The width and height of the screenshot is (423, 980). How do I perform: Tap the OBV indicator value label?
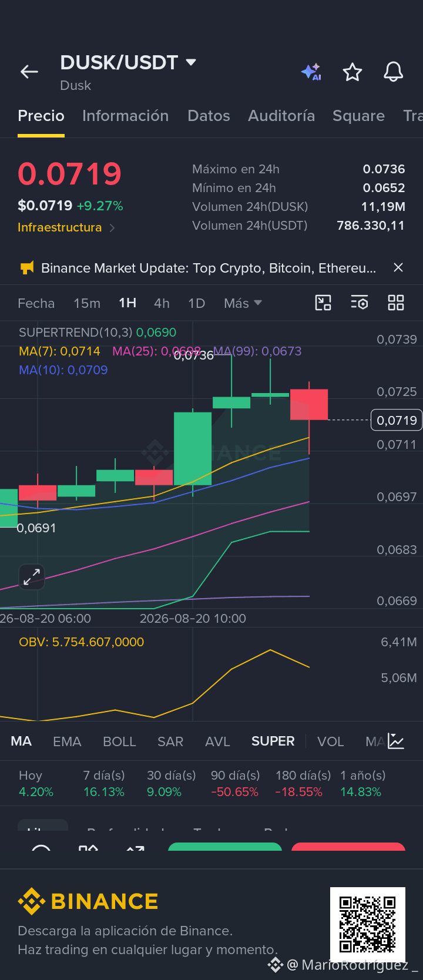81,642
